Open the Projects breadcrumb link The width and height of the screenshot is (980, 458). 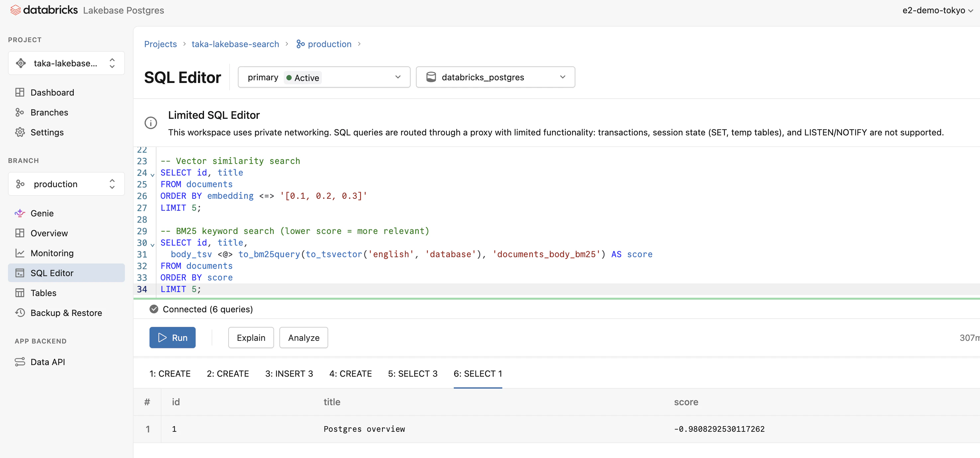[x=160, y=44]
